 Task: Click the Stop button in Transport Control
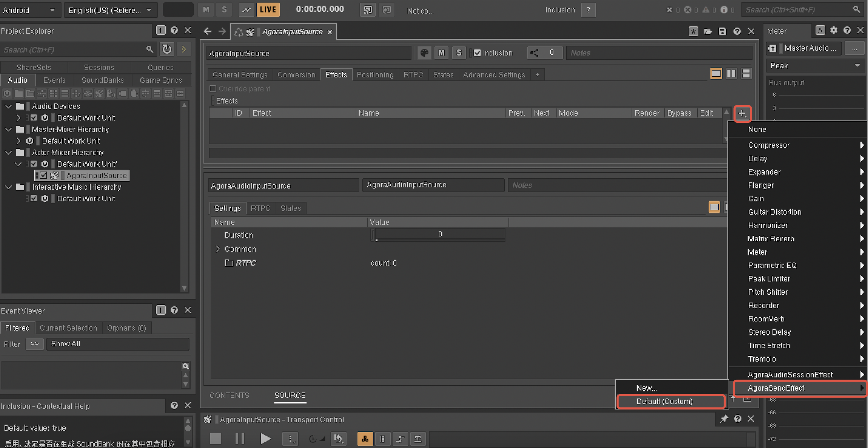point(215,439)
